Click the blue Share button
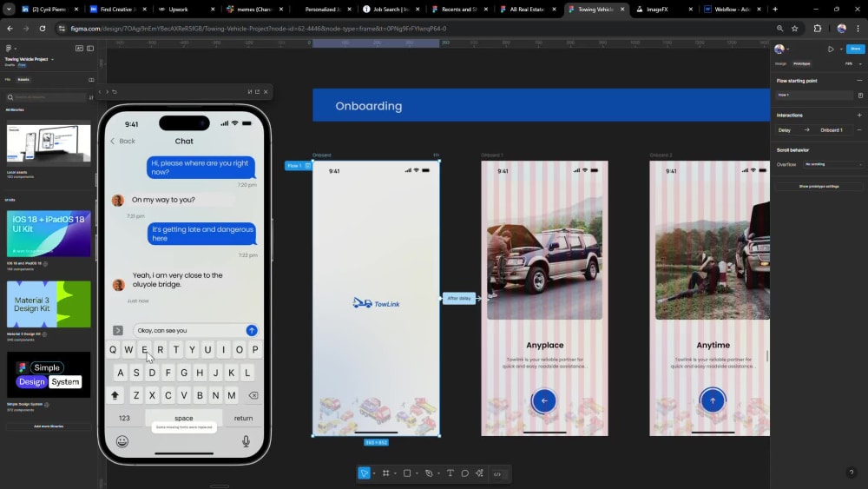 pyautogui.click(x=855, y=50)
